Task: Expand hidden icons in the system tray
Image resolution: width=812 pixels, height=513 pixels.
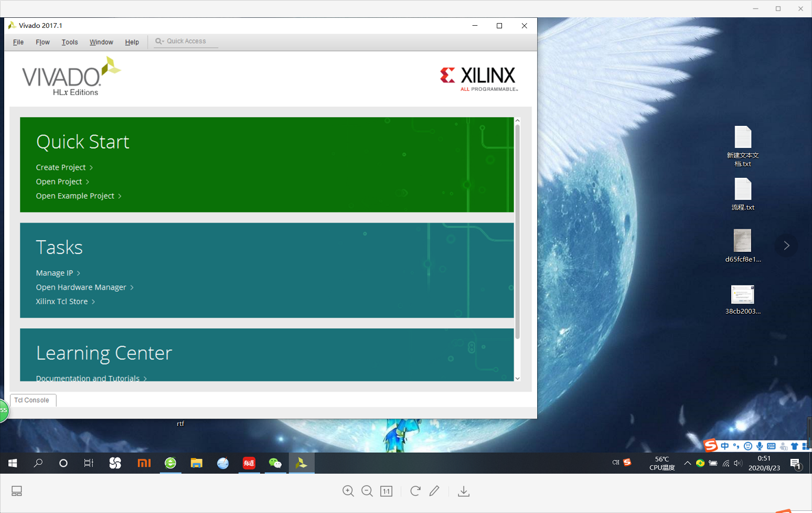Action: tap(687, 464)
